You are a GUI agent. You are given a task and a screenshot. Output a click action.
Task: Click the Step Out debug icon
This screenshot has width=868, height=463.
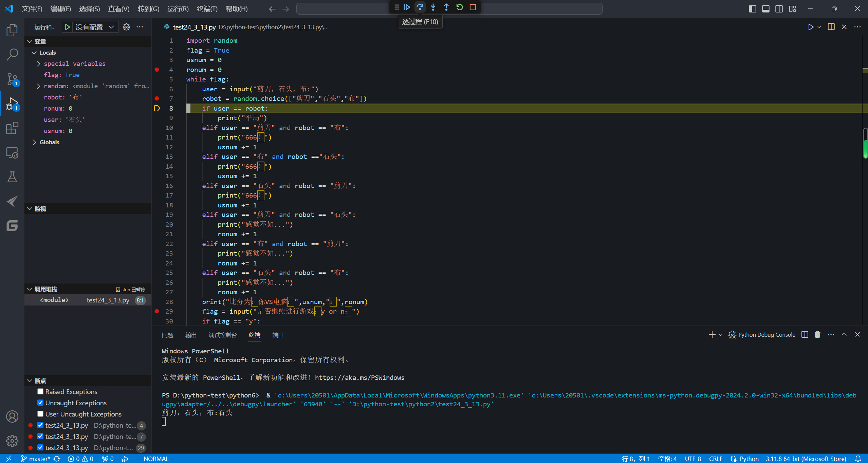[446, 7]
